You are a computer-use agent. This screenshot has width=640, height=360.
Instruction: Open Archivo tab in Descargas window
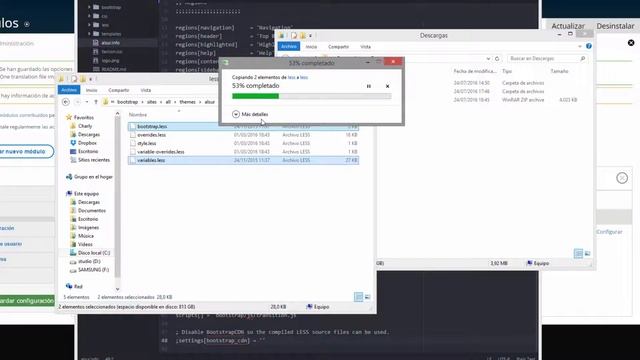(289, 47)
